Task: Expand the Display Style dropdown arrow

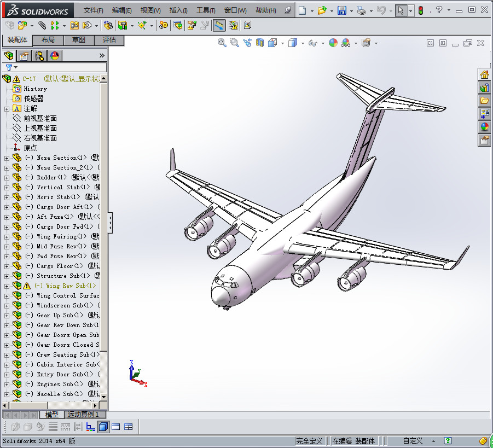Action: pos(302,43)
